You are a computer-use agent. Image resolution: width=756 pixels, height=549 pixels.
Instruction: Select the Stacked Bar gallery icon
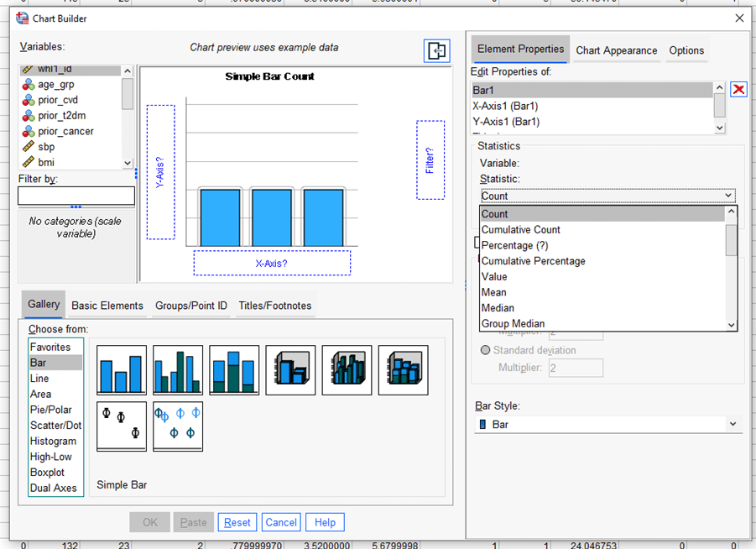[233, 369]
